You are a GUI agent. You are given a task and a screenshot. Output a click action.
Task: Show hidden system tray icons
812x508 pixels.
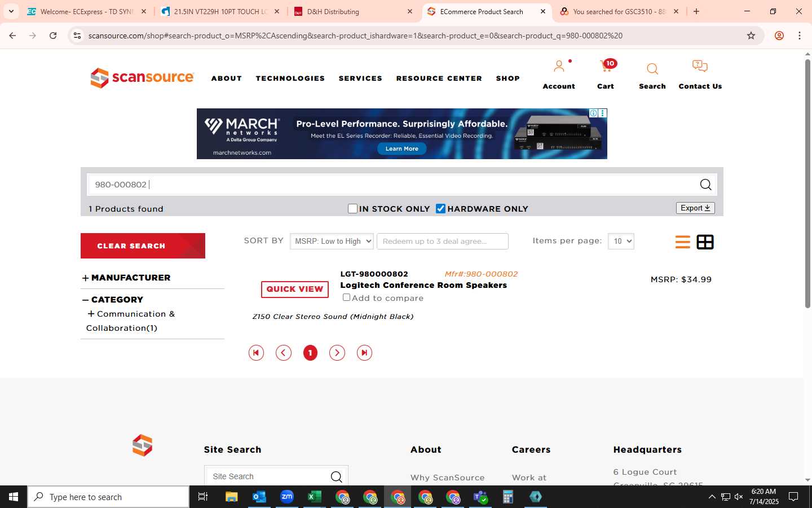pos(712,497)
